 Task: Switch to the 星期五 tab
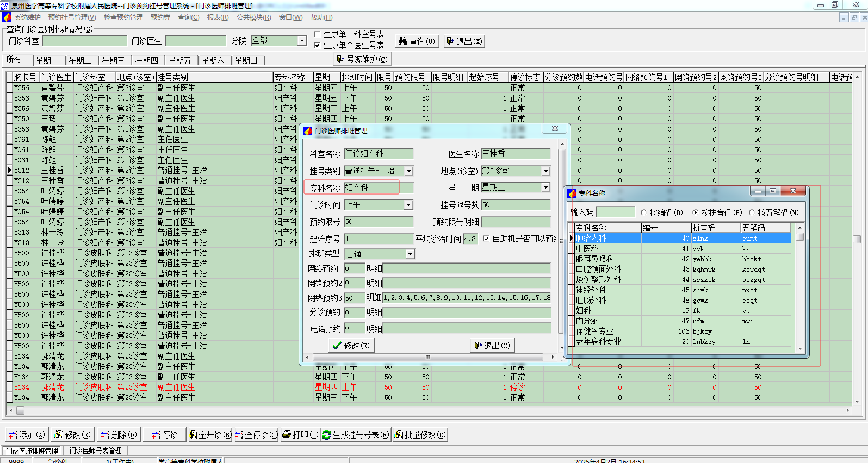(x=179, y=60)
